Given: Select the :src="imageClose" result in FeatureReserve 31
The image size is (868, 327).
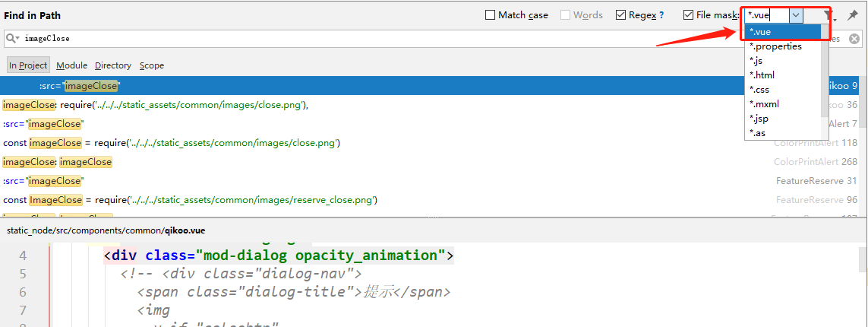Looking at the screenshot, I should [x=430, y=181].
